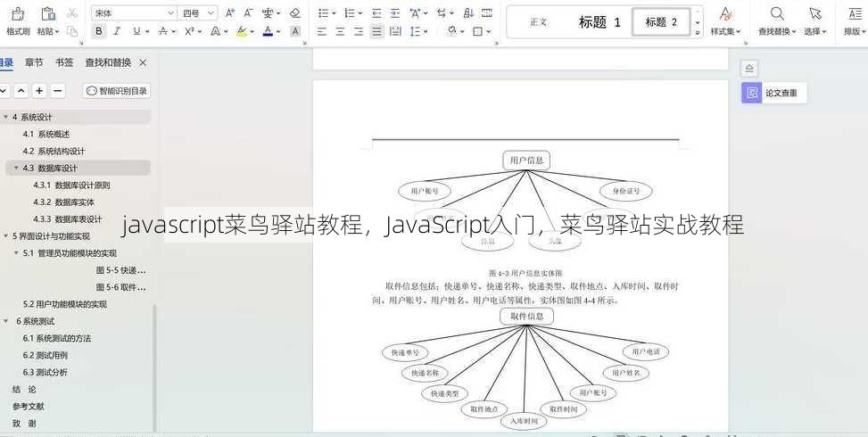This screenshot has height=437, width=868.
Task: Toggle italic formatting
Action: pyautogui.click(x=117, y=31)
